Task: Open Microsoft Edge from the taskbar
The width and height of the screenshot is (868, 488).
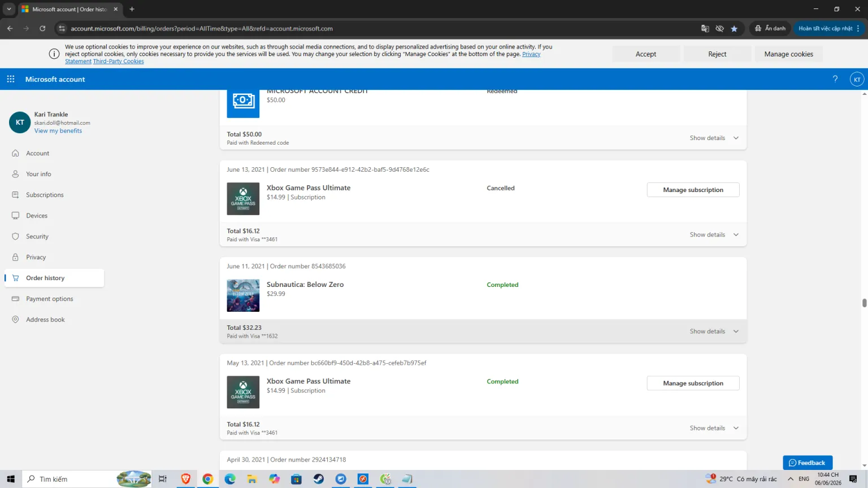Action: tap(230, 479)
